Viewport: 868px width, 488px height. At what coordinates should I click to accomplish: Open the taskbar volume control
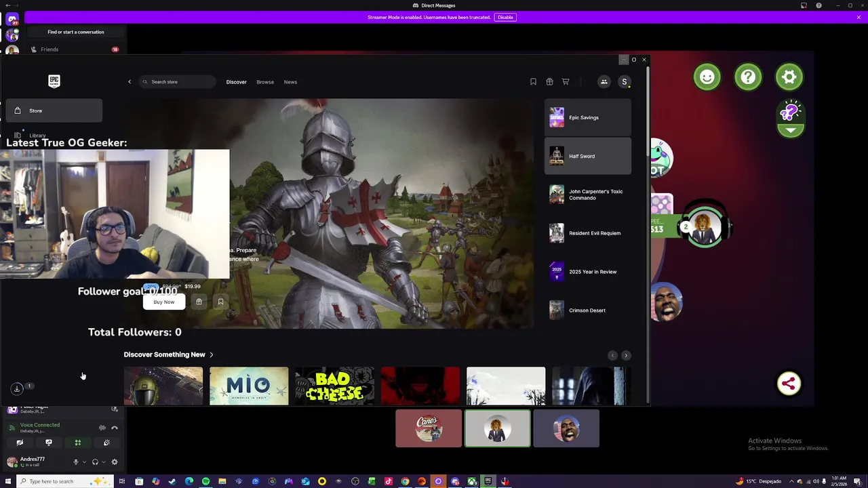815,481
